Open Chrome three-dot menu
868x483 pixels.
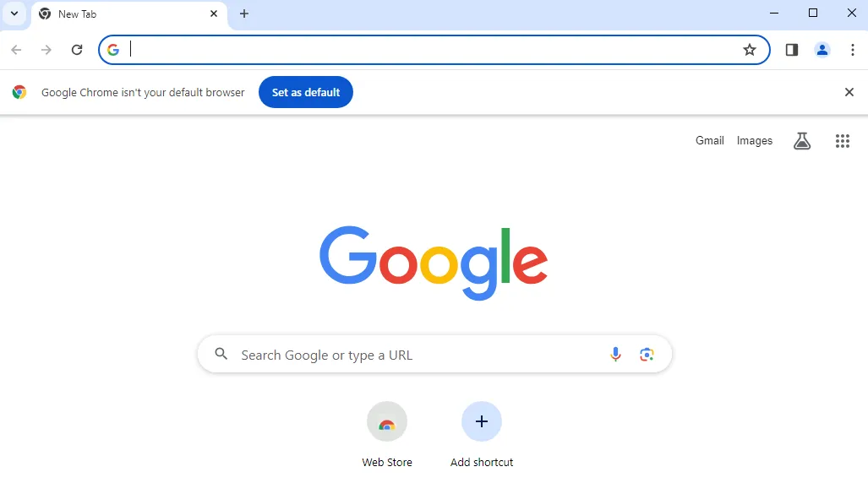click(x=853, y=50)
